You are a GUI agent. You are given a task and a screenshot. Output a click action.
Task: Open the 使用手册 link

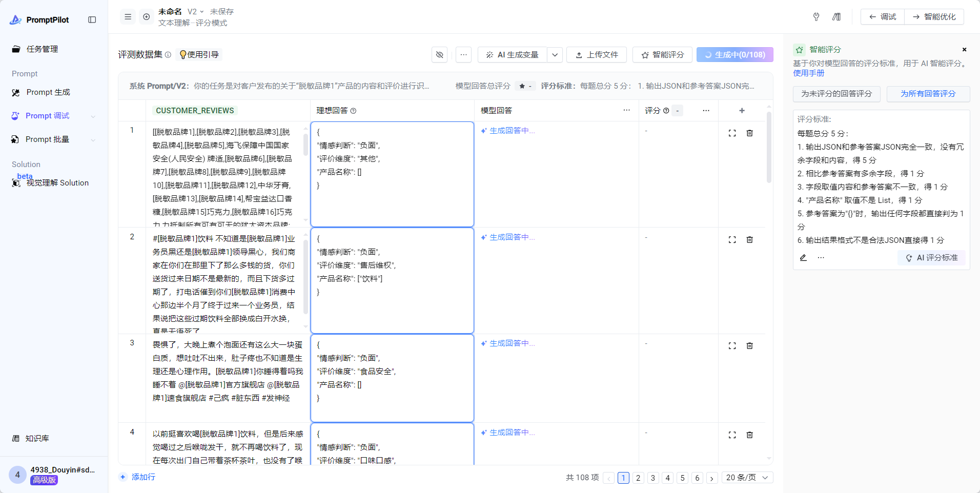(809, 73)
